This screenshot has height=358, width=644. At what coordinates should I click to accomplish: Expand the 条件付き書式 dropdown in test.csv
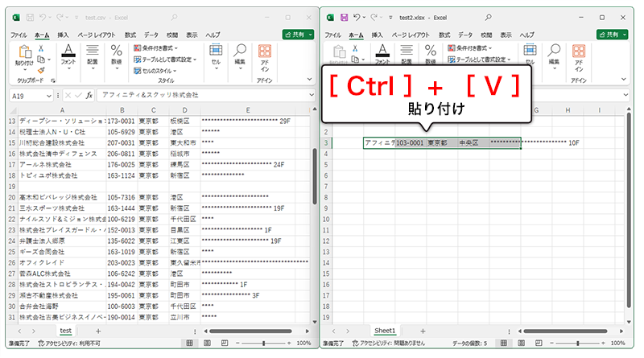(x=165, y=48)
